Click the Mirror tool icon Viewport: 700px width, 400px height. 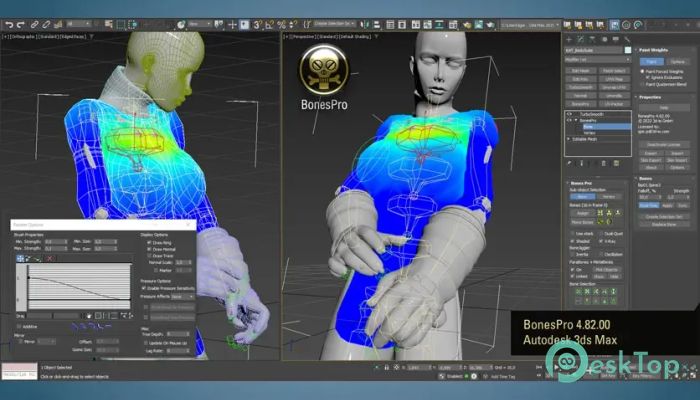366,25
